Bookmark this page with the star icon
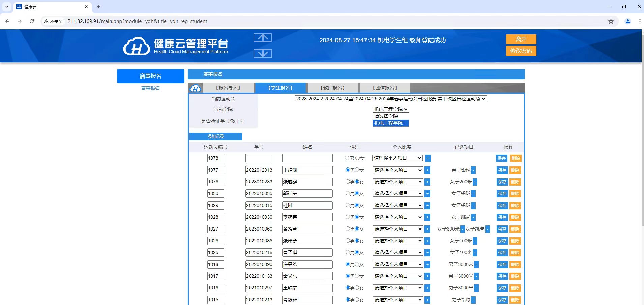 611,21
